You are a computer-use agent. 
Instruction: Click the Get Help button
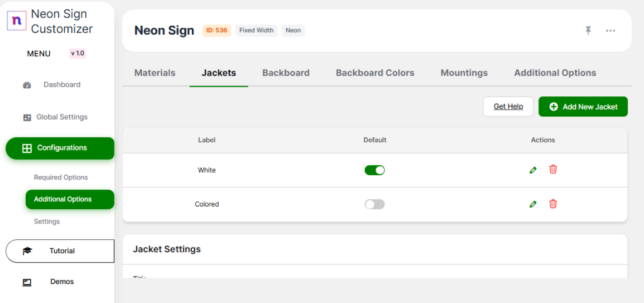coord(508,106)
